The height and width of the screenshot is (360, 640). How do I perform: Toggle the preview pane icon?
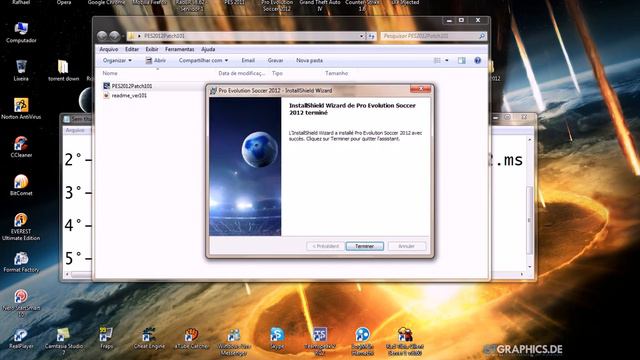[462, 60]
